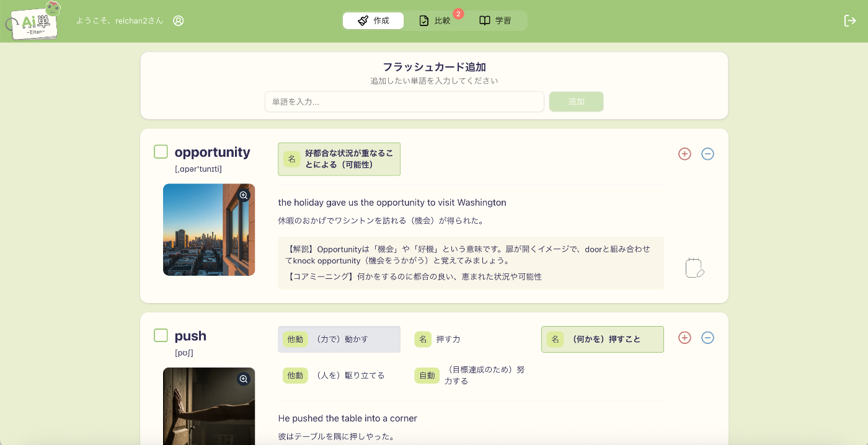Open the opportunity city skyline thumbnail
This screenshot has width=868, height=445.
209,229
